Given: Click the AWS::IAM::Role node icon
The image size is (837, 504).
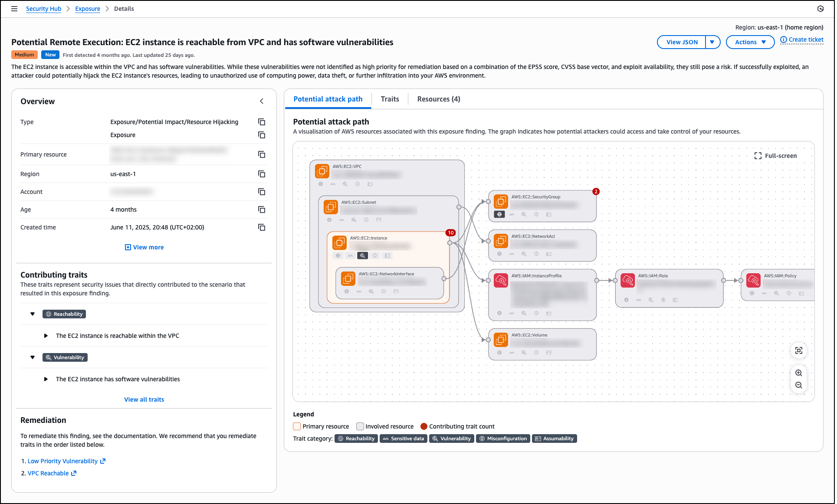Looking at the screenshot, I should click(x=627, y=281).
